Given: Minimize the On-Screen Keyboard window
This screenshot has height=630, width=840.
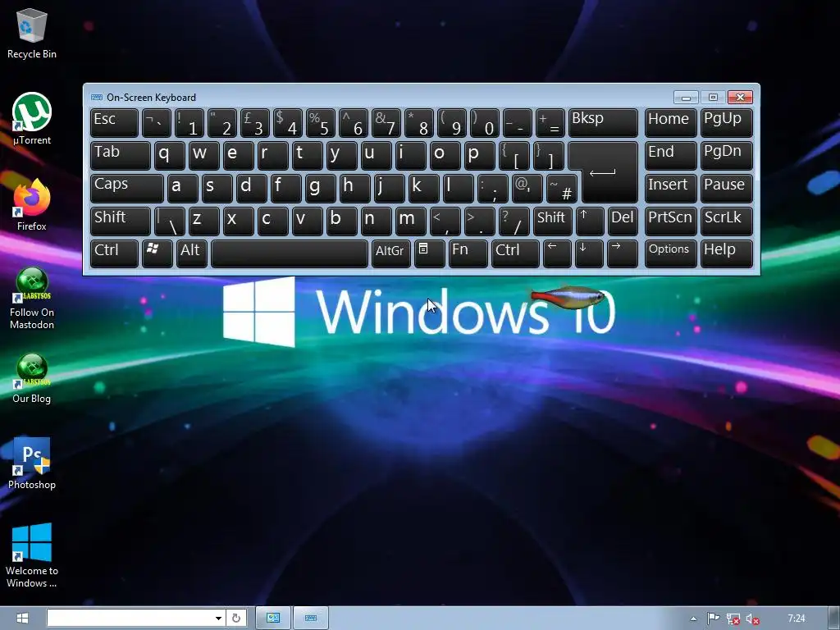Looking at the screenshot, I should pos(686,97).
